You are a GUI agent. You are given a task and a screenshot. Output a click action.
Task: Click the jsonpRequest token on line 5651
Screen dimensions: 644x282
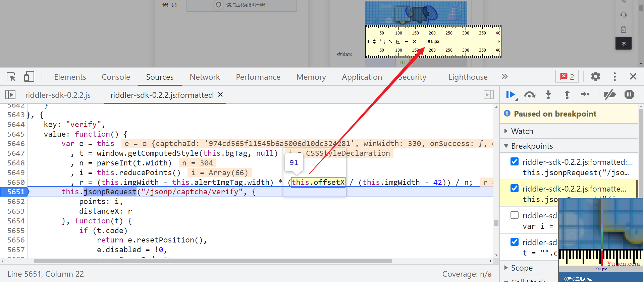click(x=110, y=192)
